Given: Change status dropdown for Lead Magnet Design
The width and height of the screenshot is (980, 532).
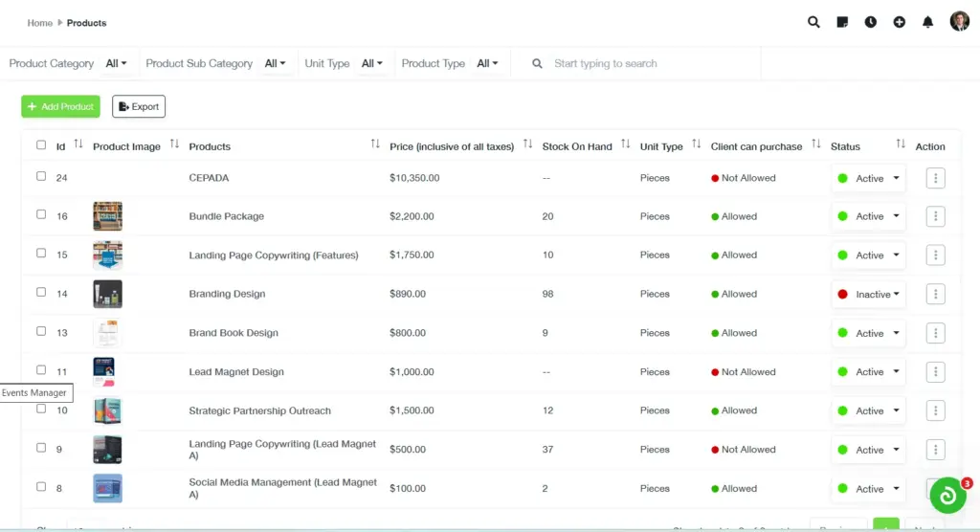Looking at the screenshot, I should point(868,372).
